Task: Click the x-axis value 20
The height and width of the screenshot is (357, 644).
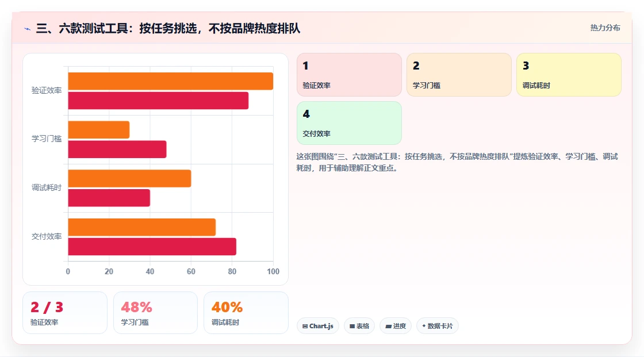Action: pos(109,271)
